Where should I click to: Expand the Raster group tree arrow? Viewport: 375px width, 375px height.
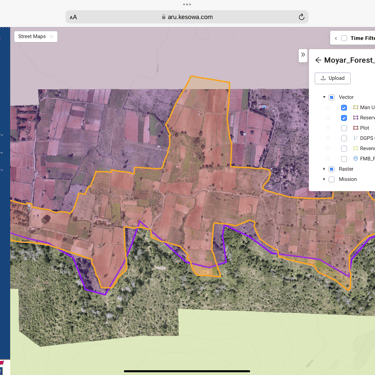(324, 169)
